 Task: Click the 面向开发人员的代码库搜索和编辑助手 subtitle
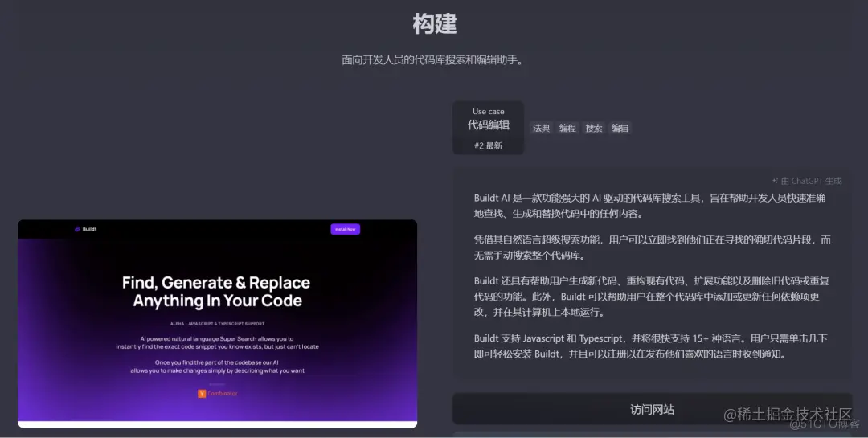433,59
